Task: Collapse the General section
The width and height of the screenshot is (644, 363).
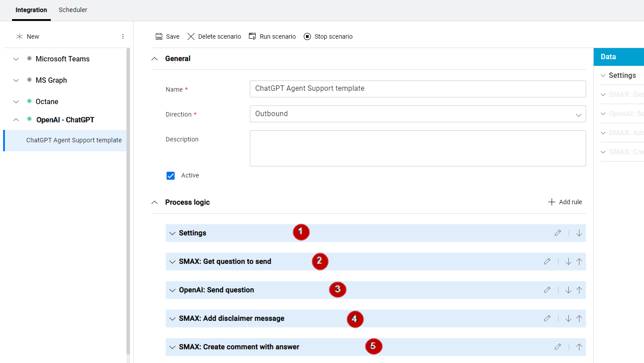Action: [154, 58]
